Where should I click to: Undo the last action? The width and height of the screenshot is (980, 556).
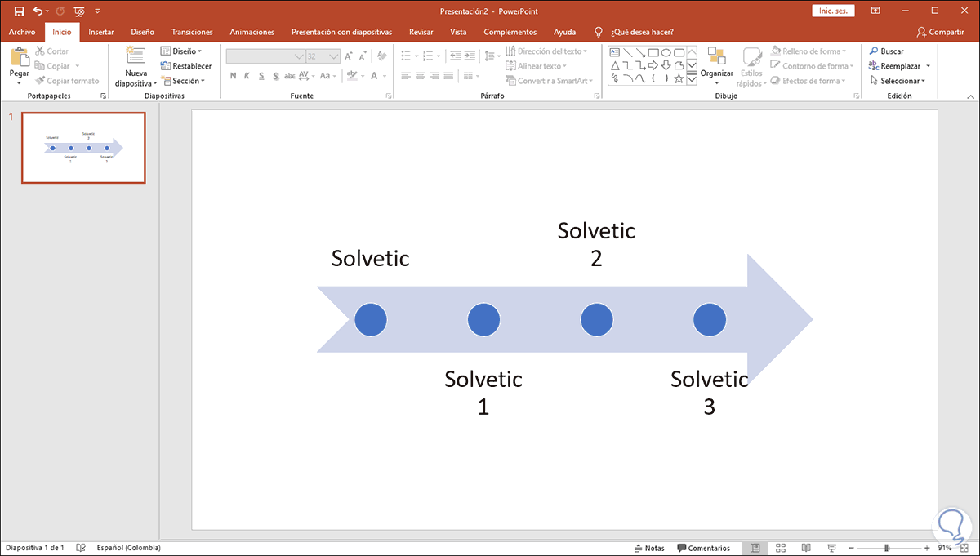(38, 11)
